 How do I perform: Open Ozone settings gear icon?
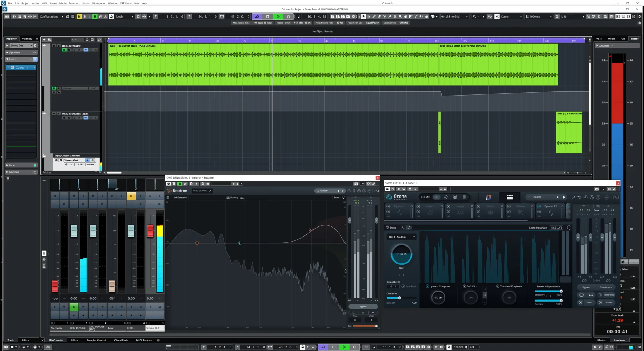tap(592, 197)
